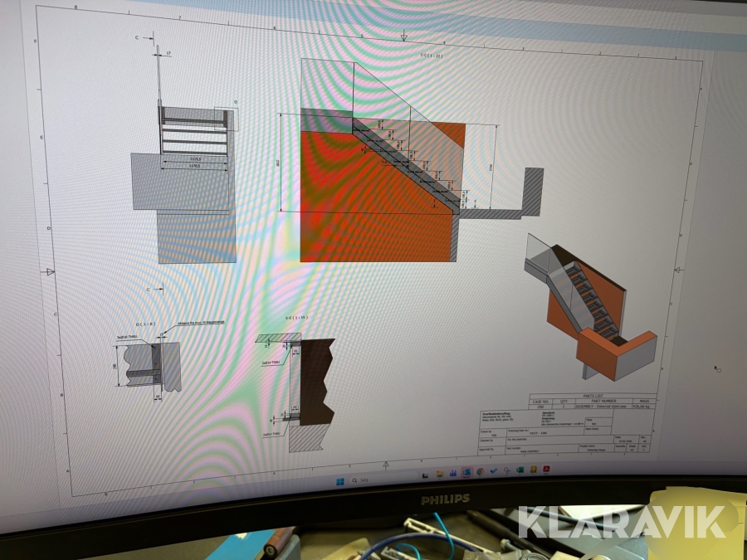The width and height of the screenshot is (747, 560).
Task: Select the front view with 1170,5 dimension
Action: pyautogui.click(x=185, y=155)
